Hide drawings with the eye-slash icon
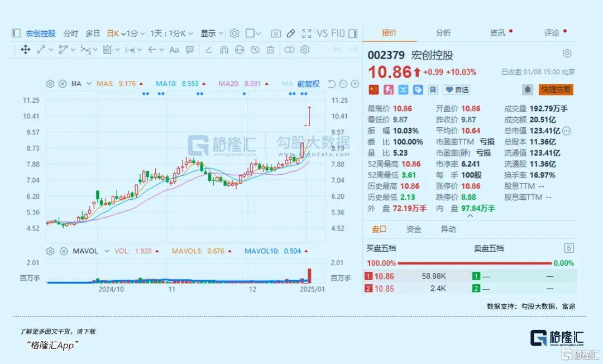Image resolution: width=603 pixels, height=364 pixels. (x=255, y=50)
